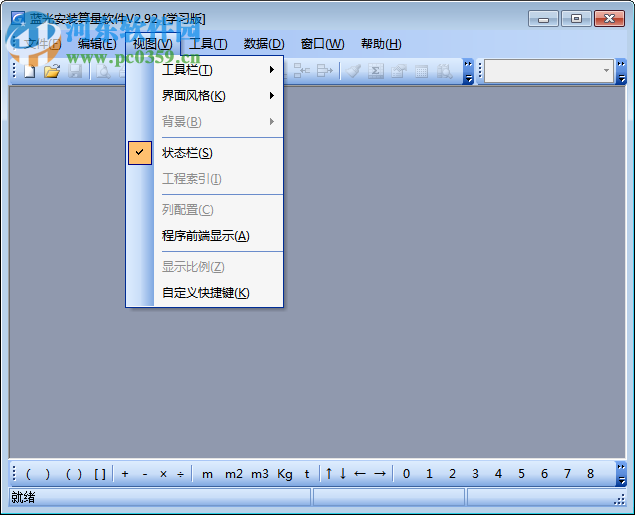Image resolution: width=635 pixels, height=515 pixels.
Task: Click the binoculars search toolbar icon
Action: pyautogui.click(x=444, y=72)
